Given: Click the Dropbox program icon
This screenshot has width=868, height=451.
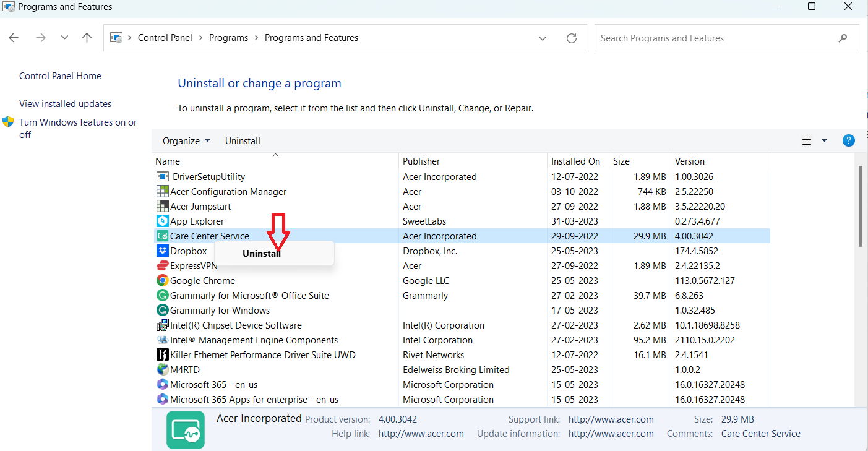Looking at the screenshot, I should (x=163, y=251).
